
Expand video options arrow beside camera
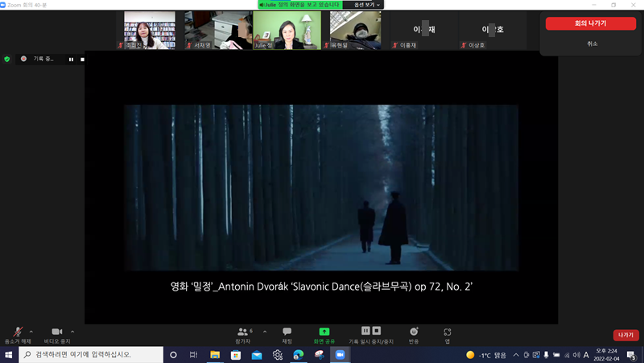tap(72, 332)
